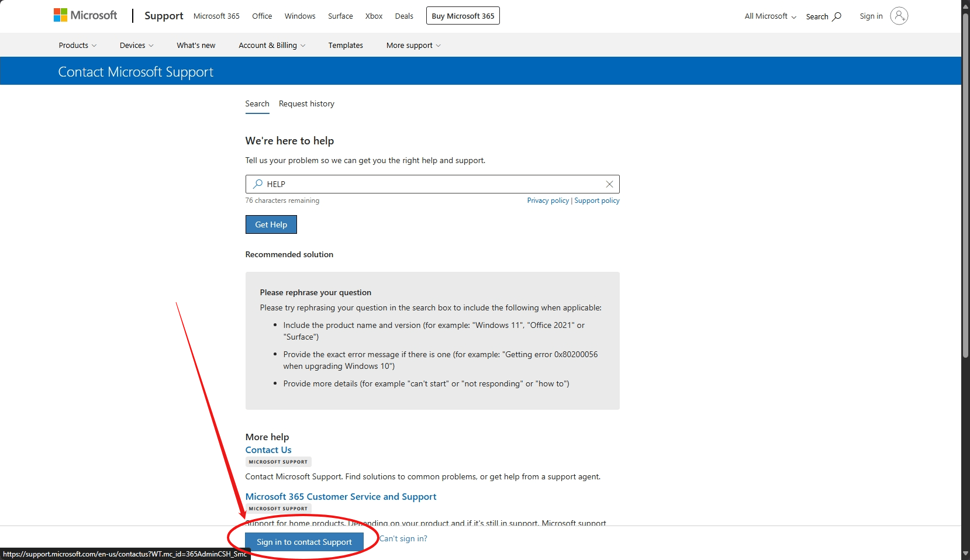Open Microsoft 365 Customer Service and Support link
The image size is (970, 560).
pyautogui.click(x=341, y=497)
